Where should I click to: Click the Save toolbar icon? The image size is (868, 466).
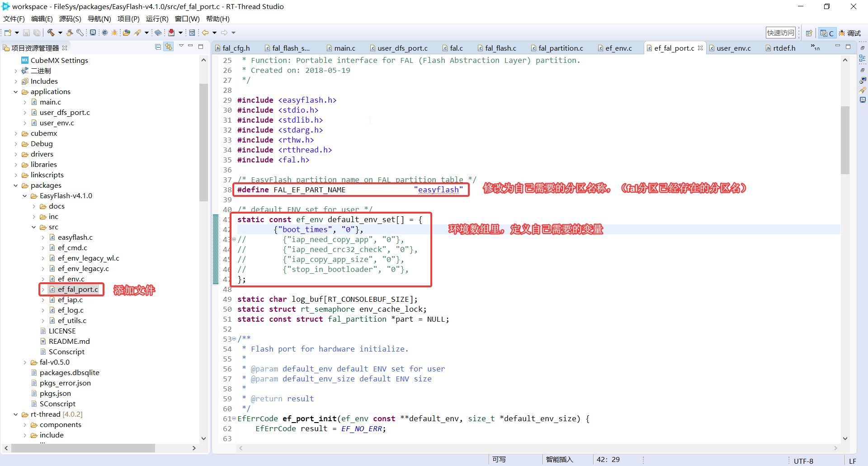(26, 33)
